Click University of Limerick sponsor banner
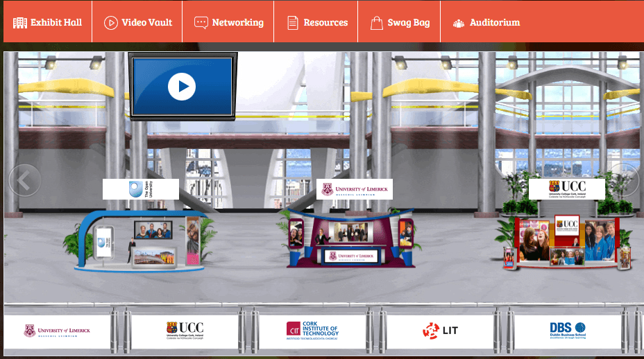644x359 pixels. click(x=57, y=331)
